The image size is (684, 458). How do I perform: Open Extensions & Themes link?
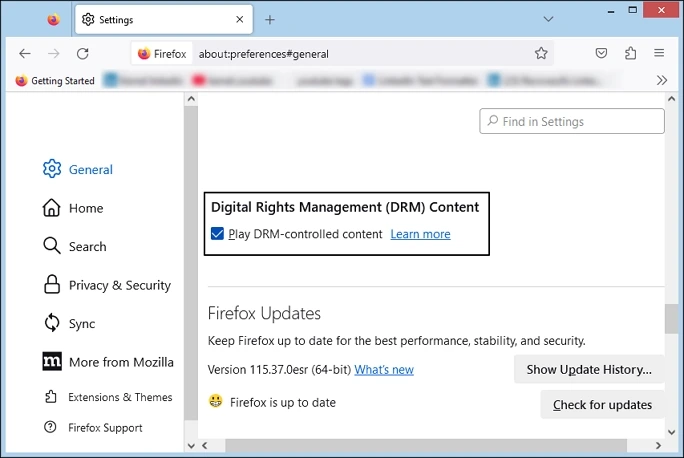108,397
